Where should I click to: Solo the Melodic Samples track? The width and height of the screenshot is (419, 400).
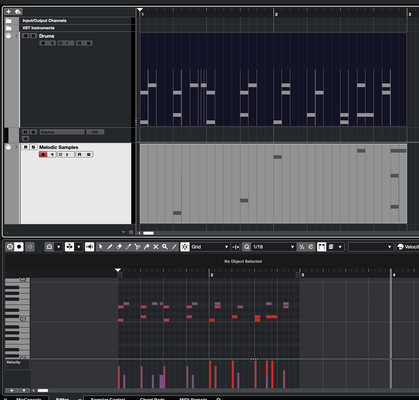point(33,147)
